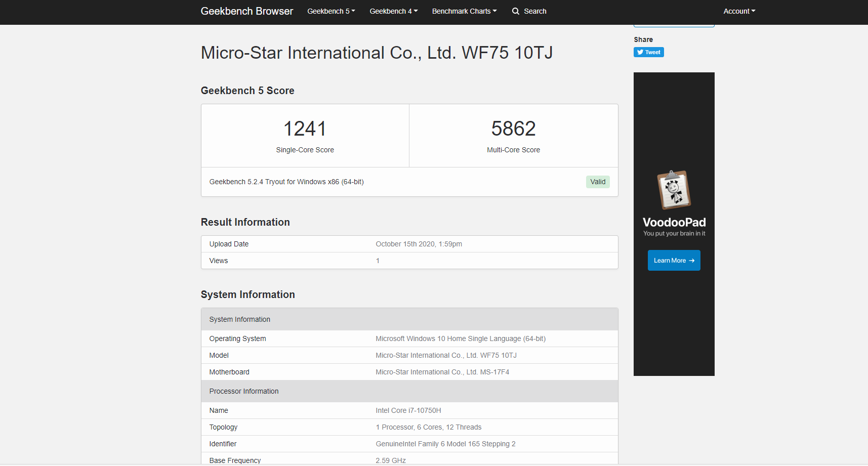Click the Intel Core i7-10750H value

[408, 410]
